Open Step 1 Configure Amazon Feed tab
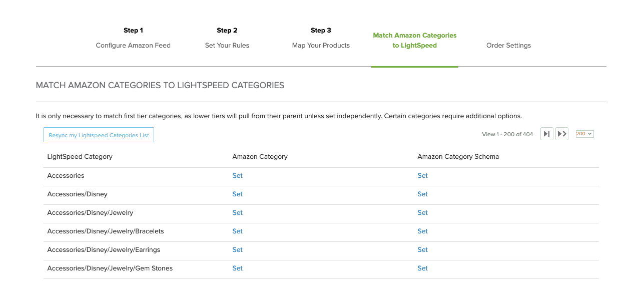 [133, 38]
